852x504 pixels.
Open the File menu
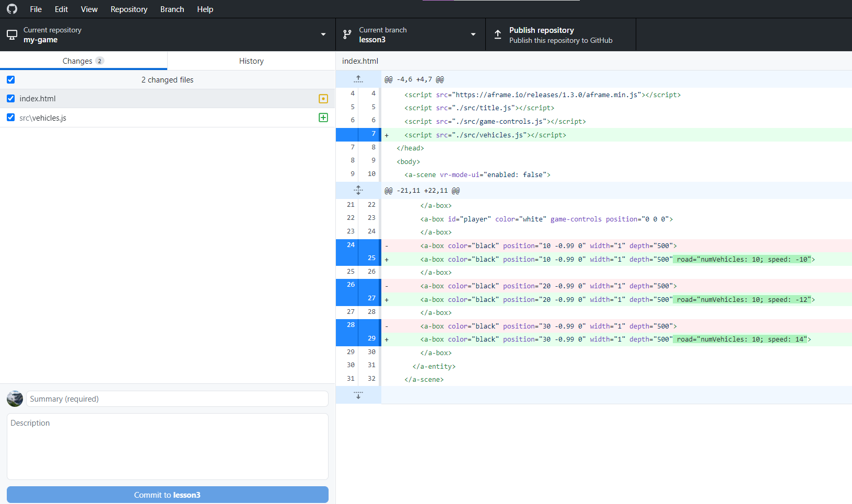[36, 9]
